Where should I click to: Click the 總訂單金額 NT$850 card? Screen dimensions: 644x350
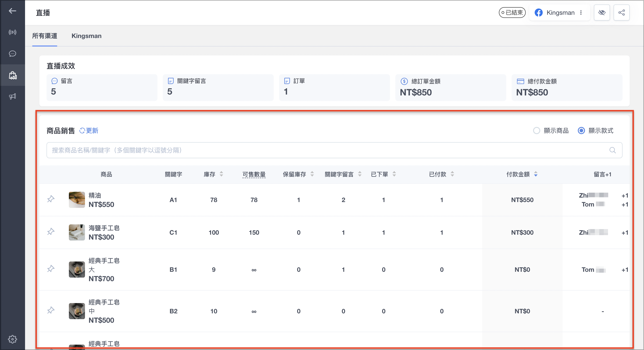pos(451,87)
